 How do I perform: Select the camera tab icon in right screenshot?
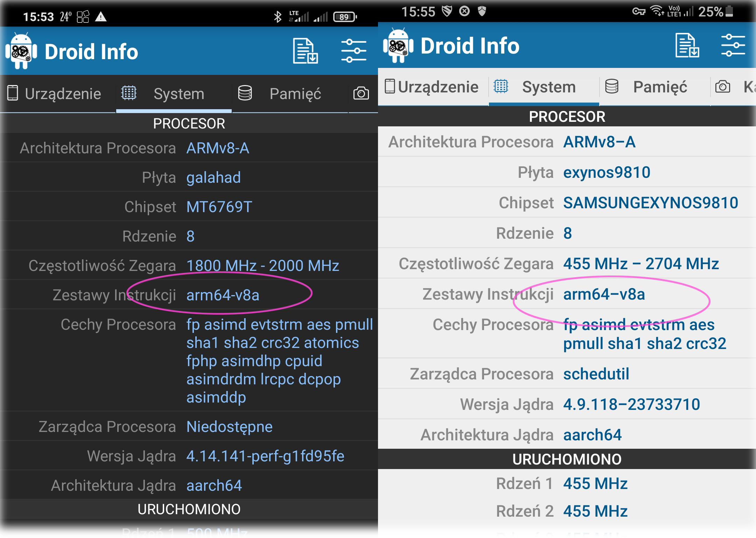(722, 86)
